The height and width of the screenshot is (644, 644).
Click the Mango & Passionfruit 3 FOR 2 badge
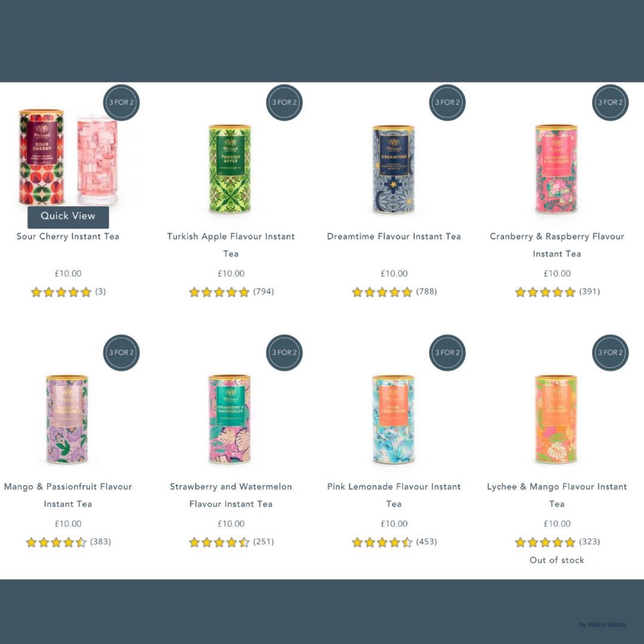point(122,352)
